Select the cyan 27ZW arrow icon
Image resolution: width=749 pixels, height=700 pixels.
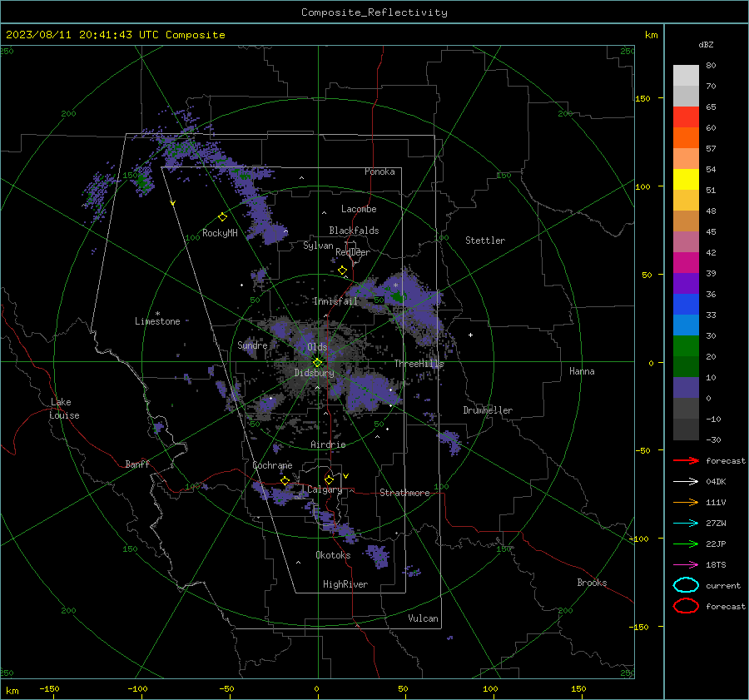click(x=686, y=524)
